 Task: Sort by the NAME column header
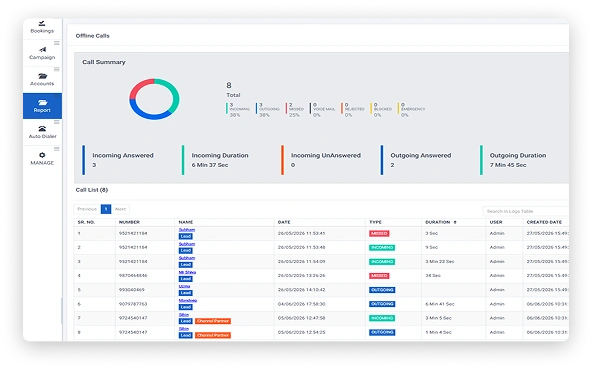pyautogui.click(x=186, y=222)
